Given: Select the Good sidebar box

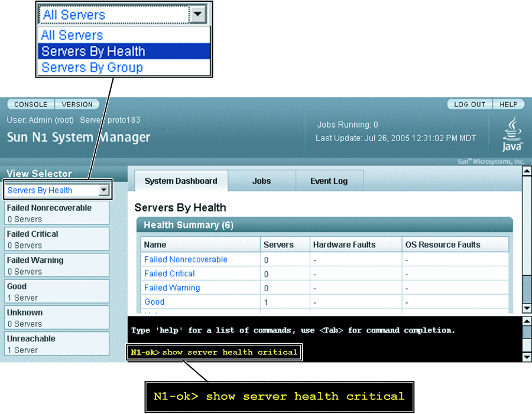Looking at the screenshot, I should (57, 291).
